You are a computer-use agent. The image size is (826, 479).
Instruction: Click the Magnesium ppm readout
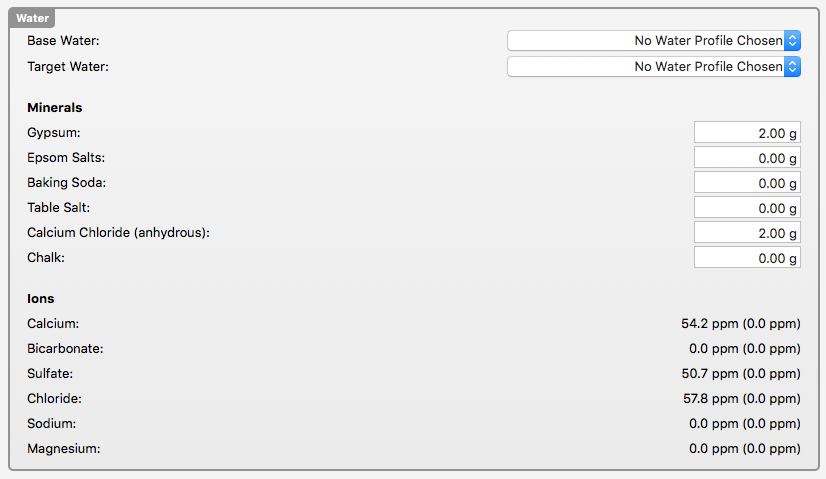coord(744,449)
